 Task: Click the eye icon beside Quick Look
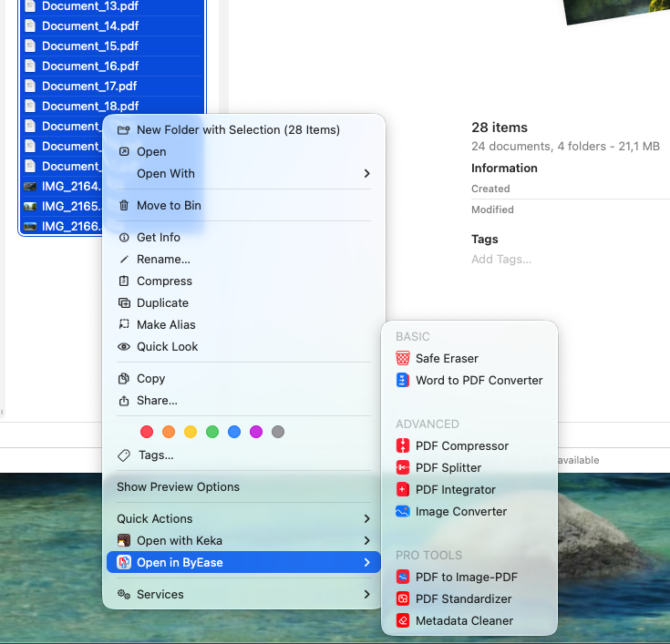[124, 346]
